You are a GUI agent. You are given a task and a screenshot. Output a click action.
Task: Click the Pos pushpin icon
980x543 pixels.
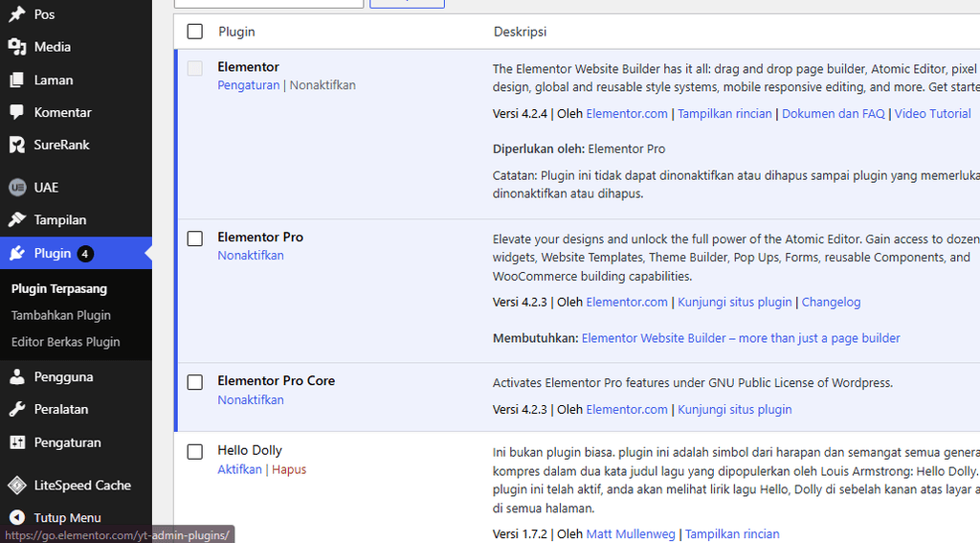coord(17,13)
